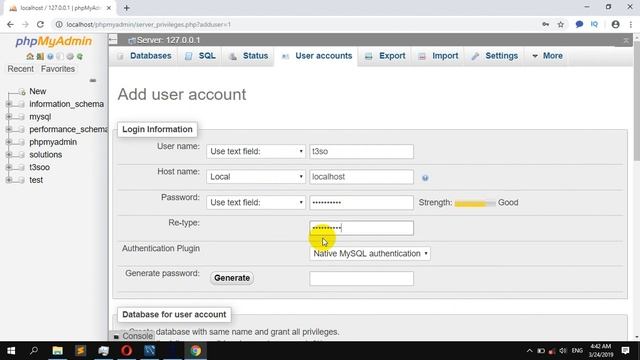
Task: Focus the Host name localhost field
Action: click(361, 177)
